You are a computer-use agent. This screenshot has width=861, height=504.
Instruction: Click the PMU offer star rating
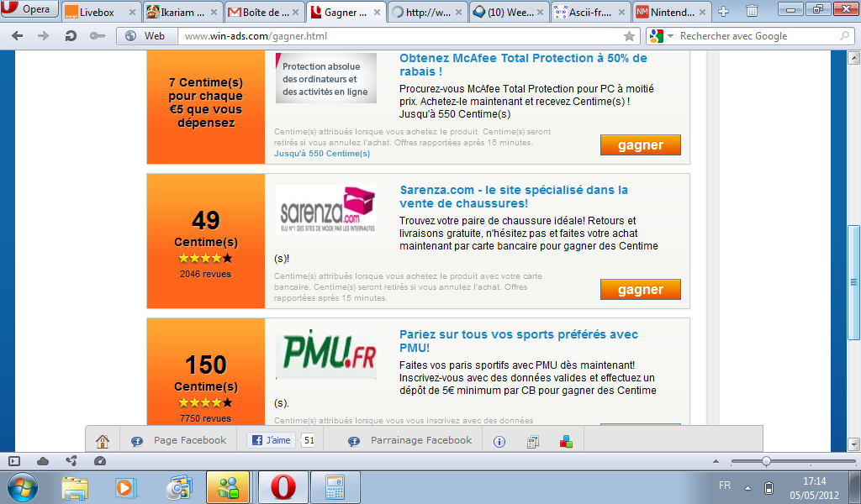205,402
